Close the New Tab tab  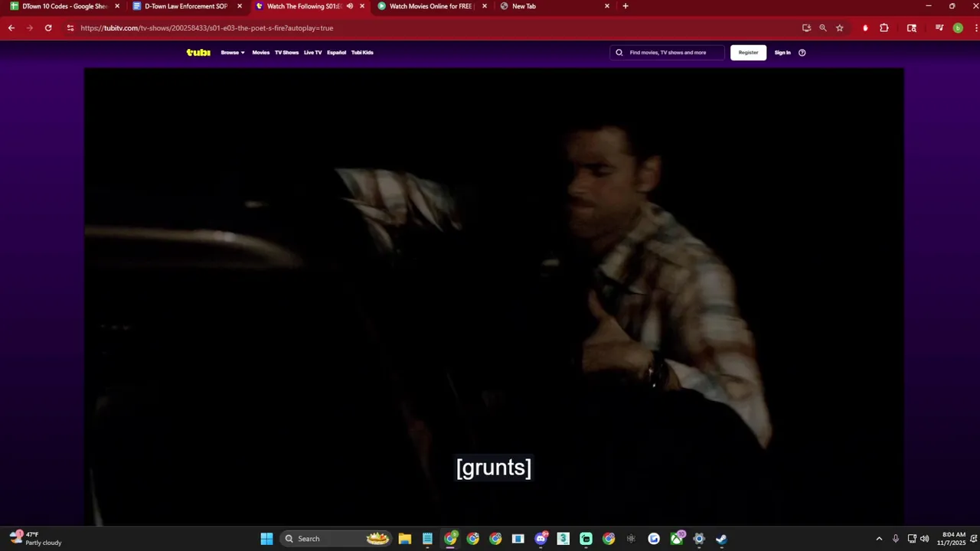pos(607,6)
